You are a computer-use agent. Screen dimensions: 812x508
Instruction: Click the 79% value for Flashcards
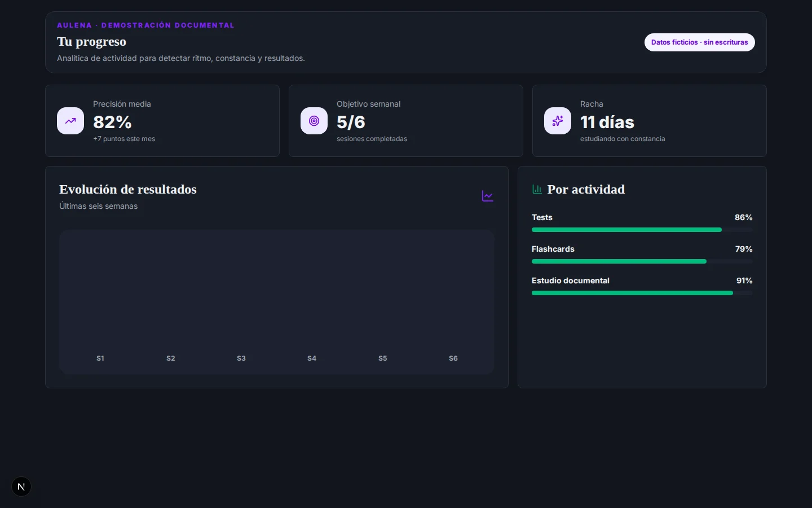coord(744,249)
